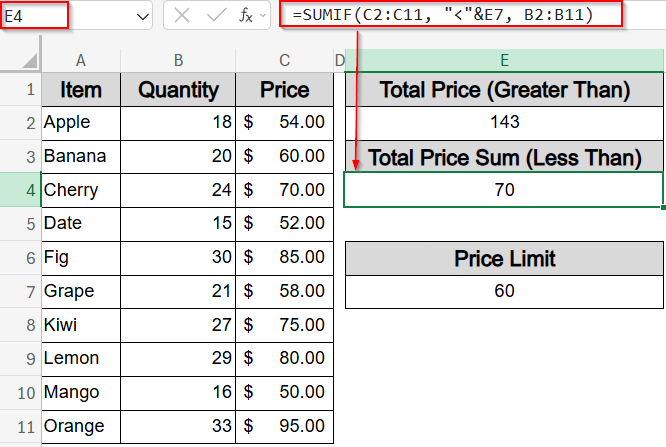
Task: Click Grape's quantity 21
Action: click(178, 291)
